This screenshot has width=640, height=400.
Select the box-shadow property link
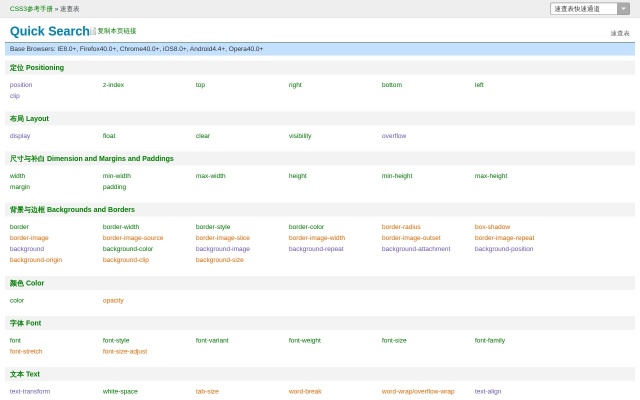[x=492, y=227]
